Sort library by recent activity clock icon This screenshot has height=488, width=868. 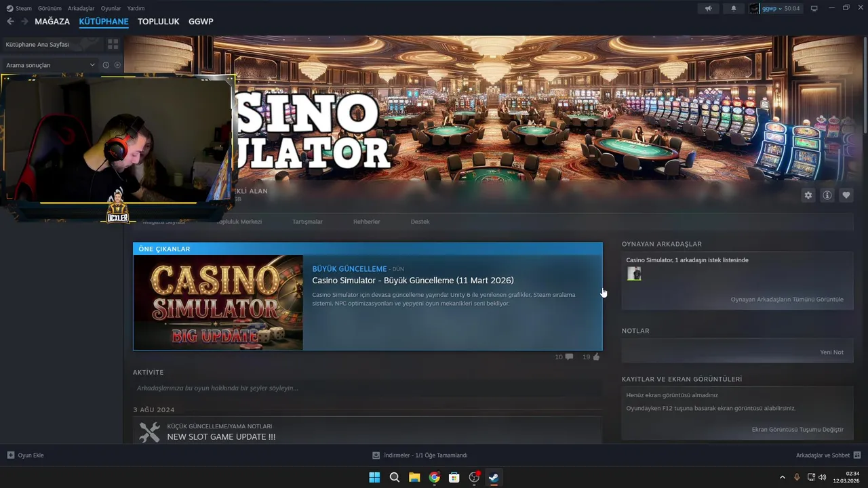click(106, 65)
